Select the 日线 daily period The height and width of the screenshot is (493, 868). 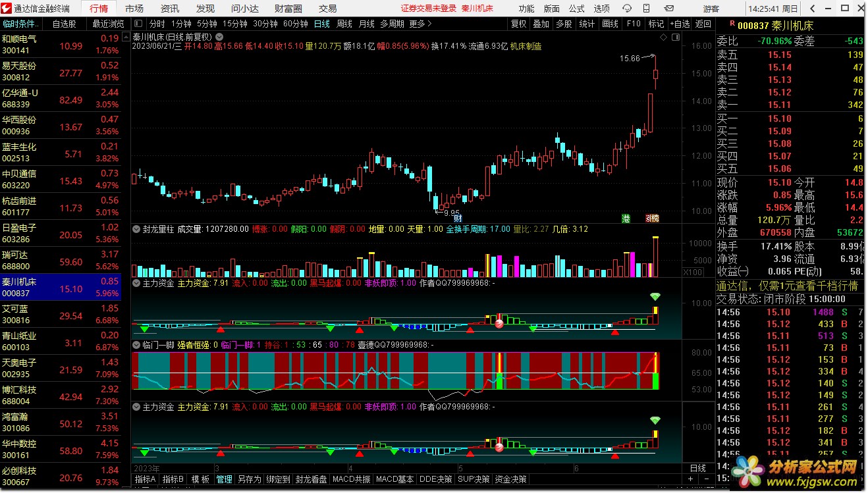click(x=322, y=24)
